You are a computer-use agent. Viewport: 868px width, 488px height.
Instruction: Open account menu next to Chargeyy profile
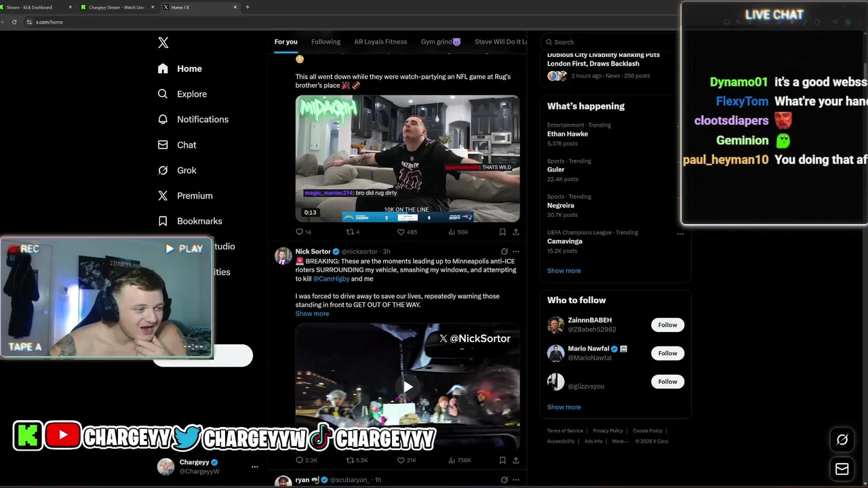pos(255,467)
